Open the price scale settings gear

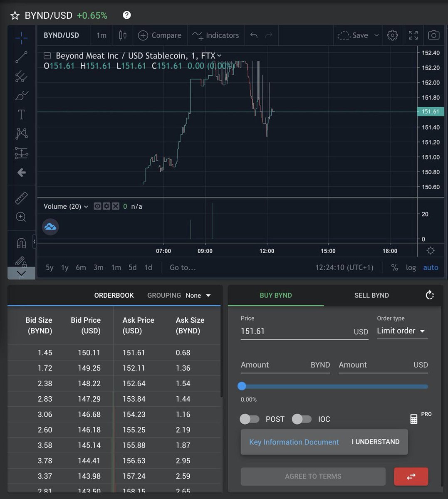[431, 250]
